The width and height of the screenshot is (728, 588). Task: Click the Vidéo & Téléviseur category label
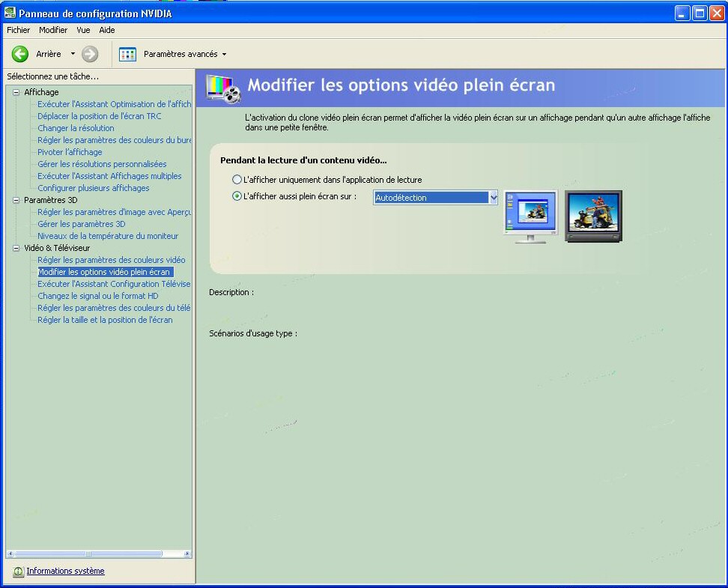[57, 247]
